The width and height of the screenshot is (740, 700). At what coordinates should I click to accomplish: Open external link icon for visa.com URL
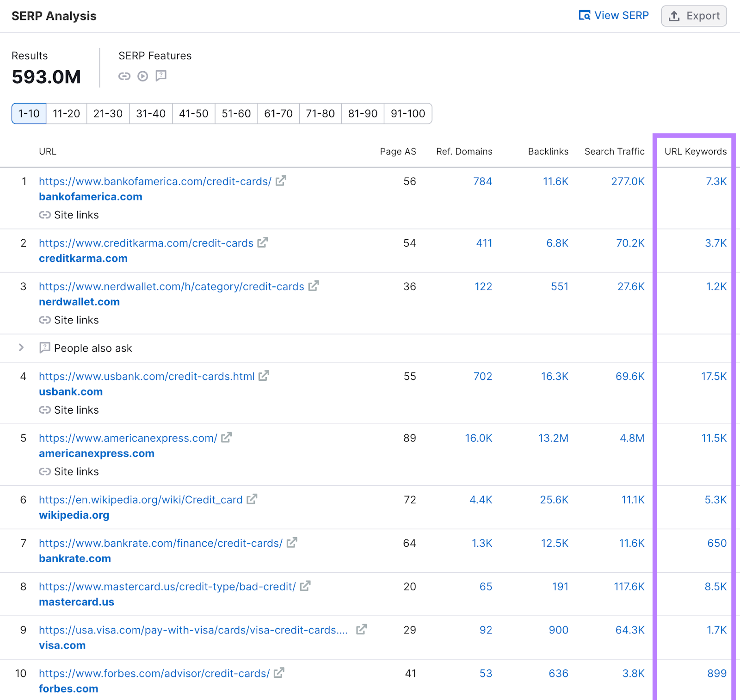coord(361,629)
